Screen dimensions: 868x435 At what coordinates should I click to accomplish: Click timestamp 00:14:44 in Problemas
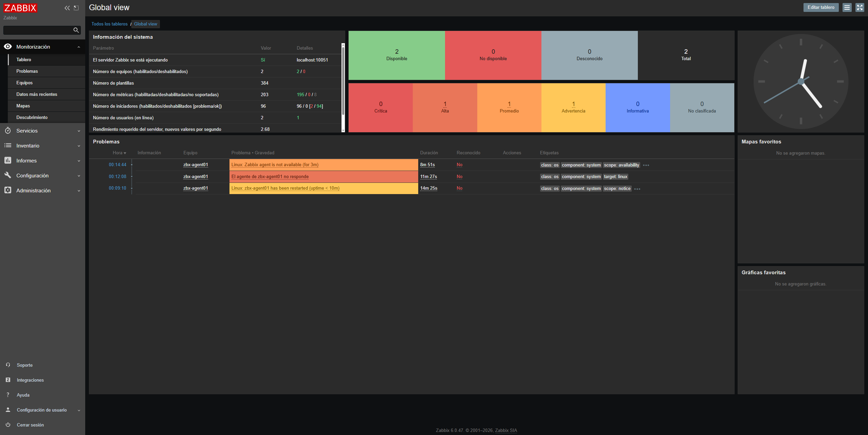point(117,164)
